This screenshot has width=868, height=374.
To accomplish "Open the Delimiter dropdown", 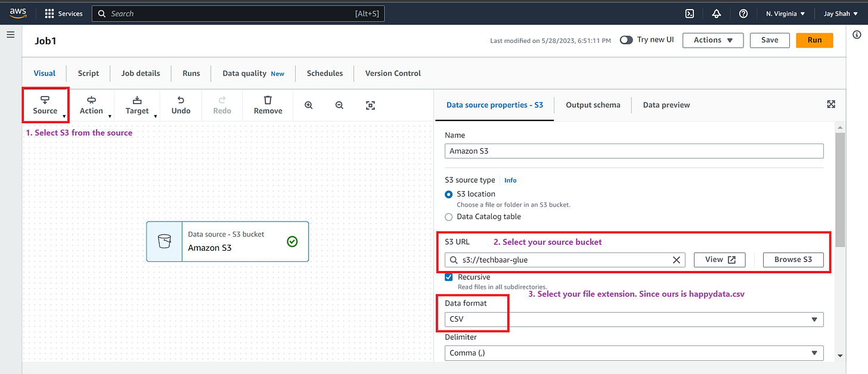I will (634, 353).
